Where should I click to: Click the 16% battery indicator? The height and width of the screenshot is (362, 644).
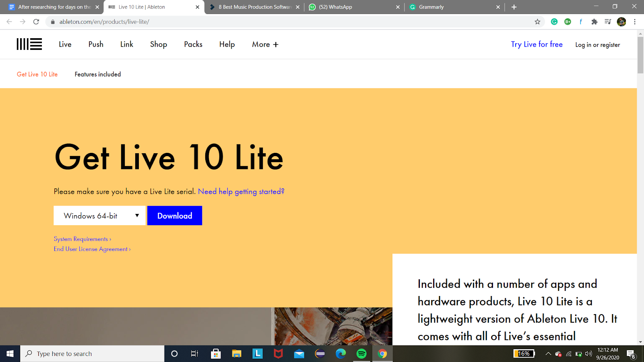(x=524, y=354)
